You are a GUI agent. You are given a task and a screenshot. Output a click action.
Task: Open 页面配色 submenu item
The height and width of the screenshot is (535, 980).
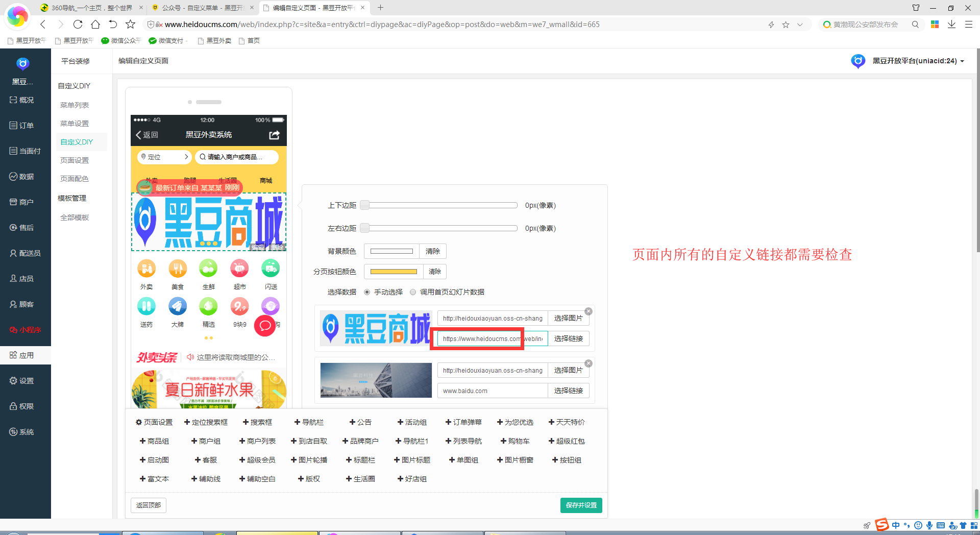coord(75,179)
